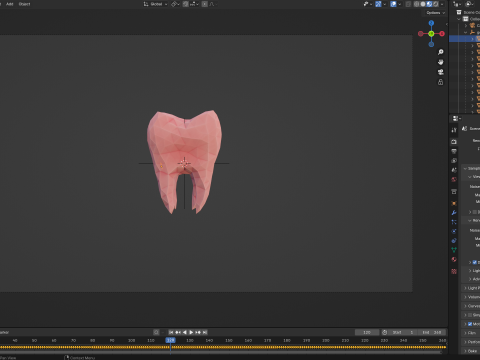Toggle snapping with the magnet icon

(186, 4)
